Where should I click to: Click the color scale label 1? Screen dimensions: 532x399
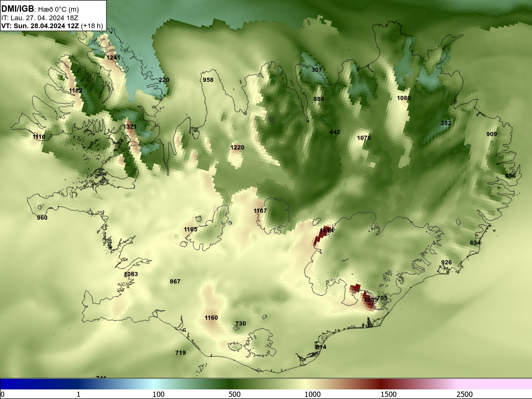(78, 394)
